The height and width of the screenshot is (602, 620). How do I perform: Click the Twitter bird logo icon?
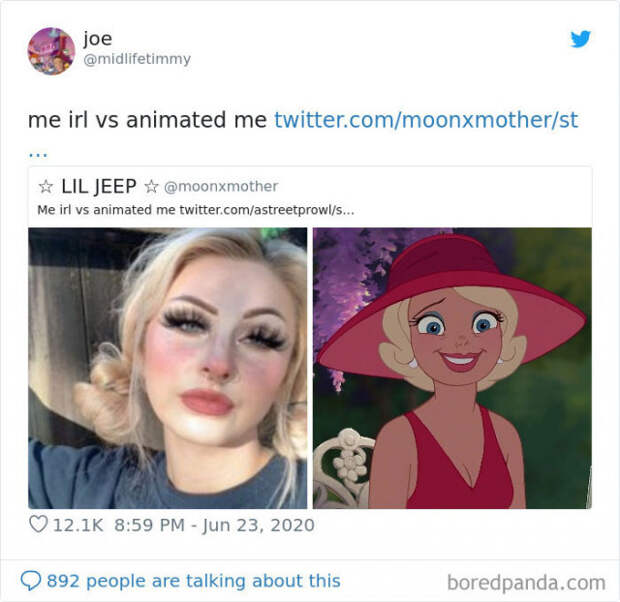click(x=580, y=39)
